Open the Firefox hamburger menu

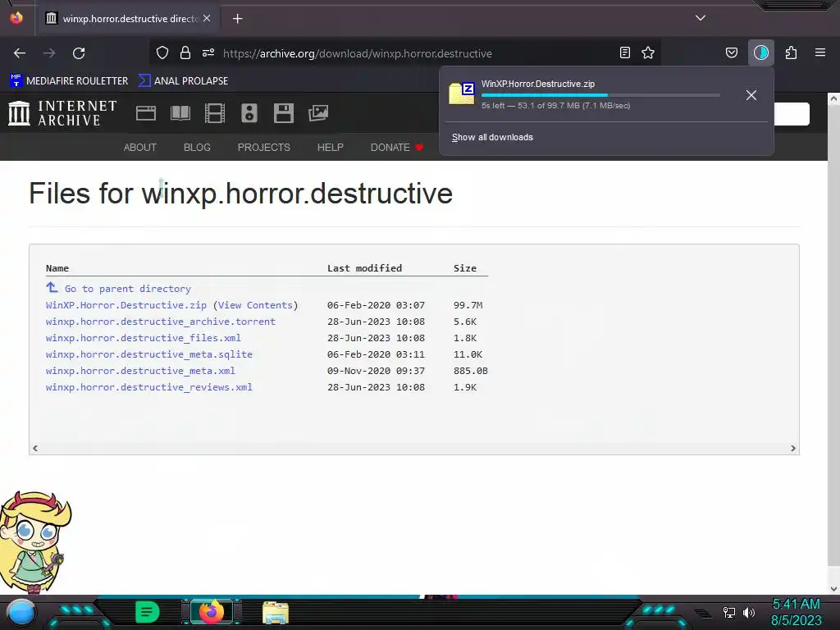(820, 52)
